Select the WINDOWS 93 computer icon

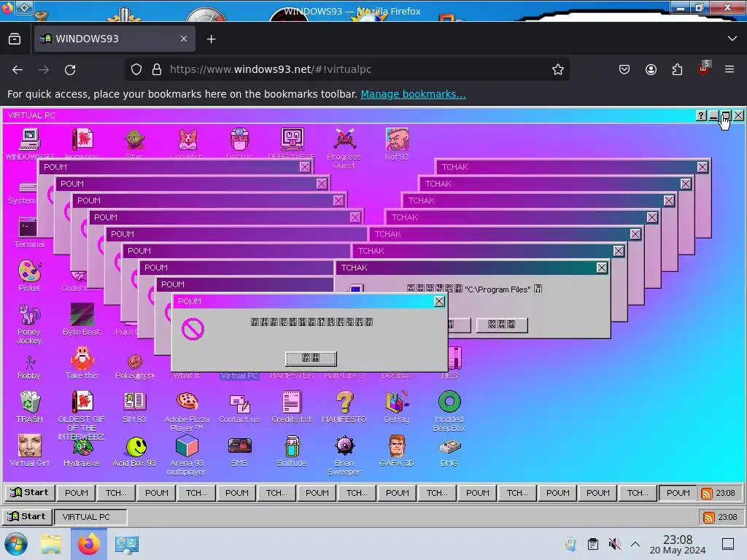[x=29, y=144]
